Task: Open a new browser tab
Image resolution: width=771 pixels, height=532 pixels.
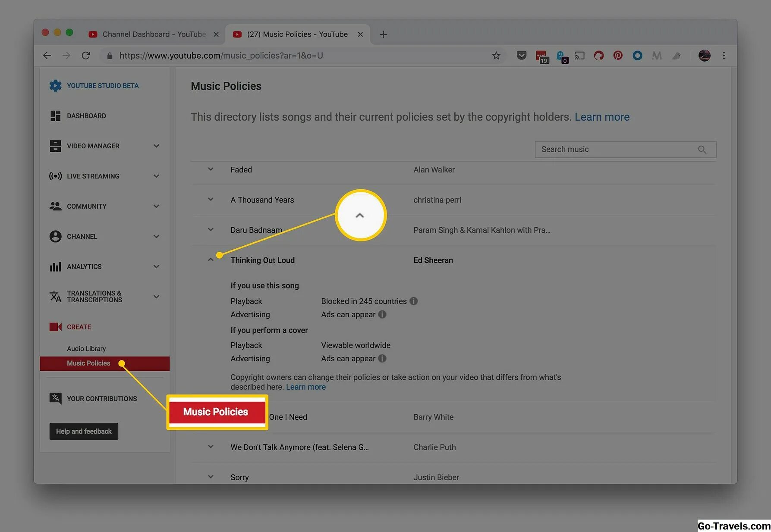Action: point(383,34)
